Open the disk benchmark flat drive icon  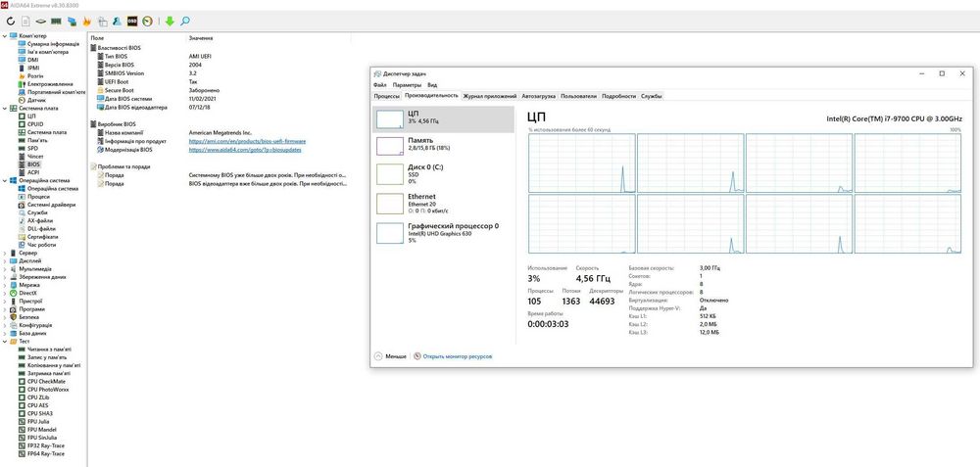pyautogui.click(x=40, y=22)
